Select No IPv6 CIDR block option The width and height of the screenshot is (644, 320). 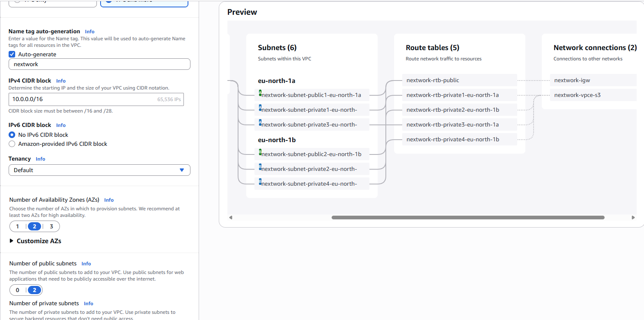coord(12,135)
